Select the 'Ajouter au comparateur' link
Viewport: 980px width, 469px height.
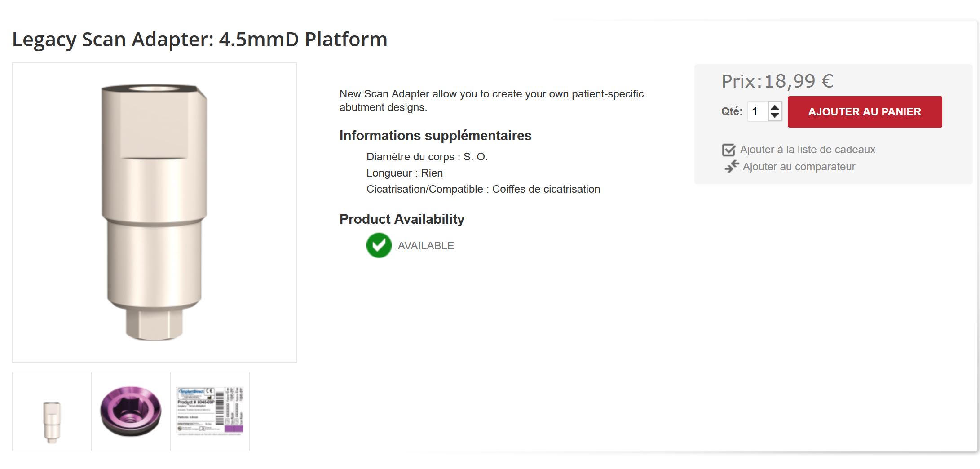(x=799, y=167)
